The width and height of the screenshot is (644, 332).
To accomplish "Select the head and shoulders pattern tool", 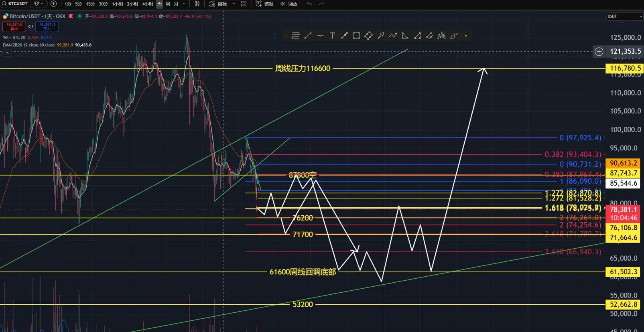I will (x=442, y=36).
